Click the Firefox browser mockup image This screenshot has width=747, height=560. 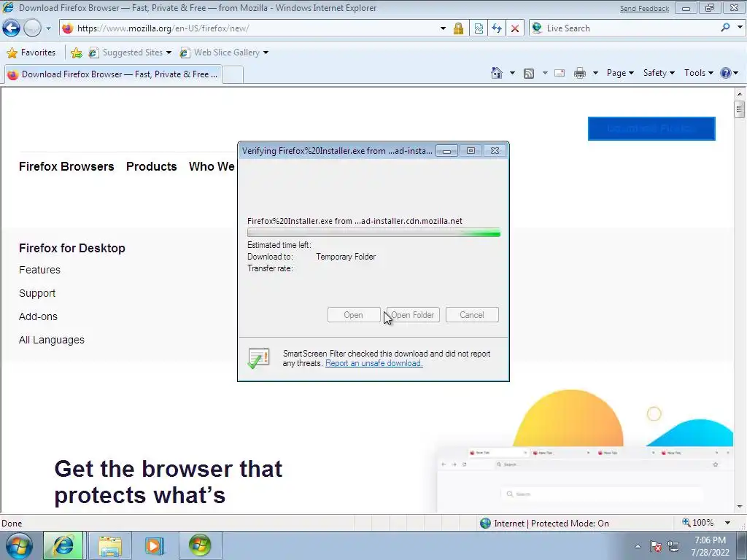click(x=584, y=479)
